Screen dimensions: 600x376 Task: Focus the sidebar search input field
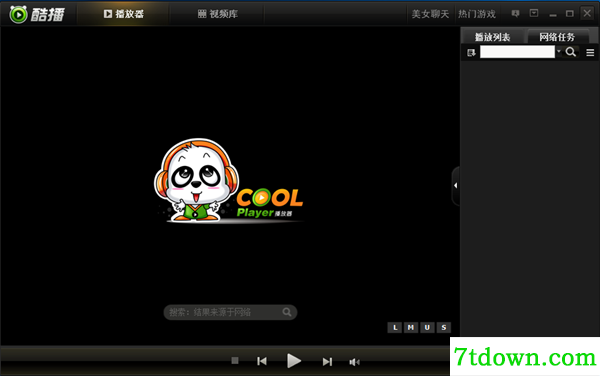click(x=517, y=52)
